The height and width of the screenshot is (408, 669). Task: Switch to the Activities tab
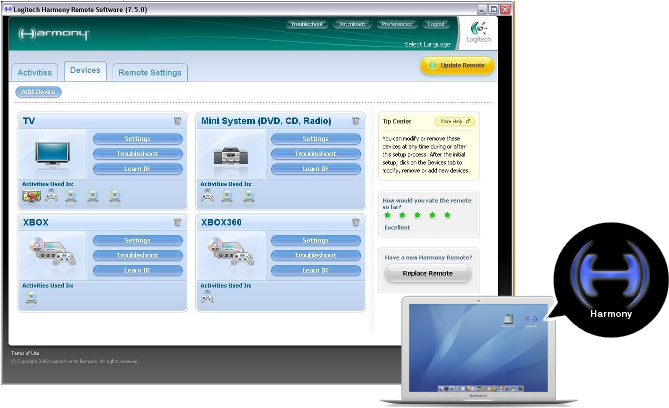(35, 73)
